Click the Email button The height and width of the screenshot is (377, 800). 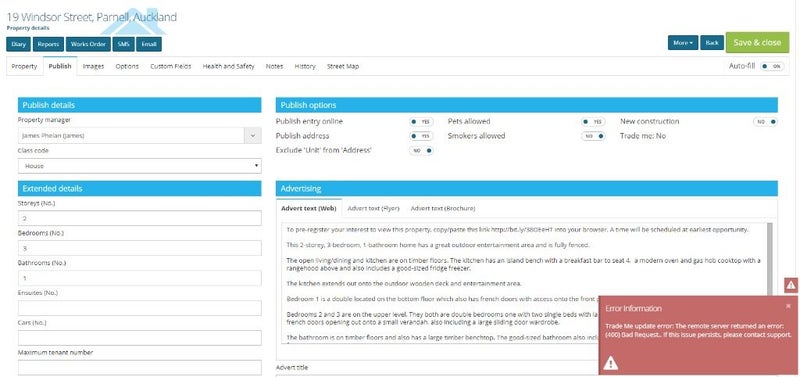click(x=149, y=44)
